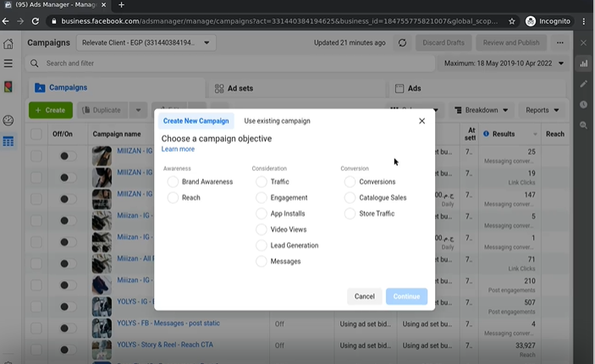Click the Discard Drafts button
Viewport: 595px width, 364px height.
pos(443,43)
